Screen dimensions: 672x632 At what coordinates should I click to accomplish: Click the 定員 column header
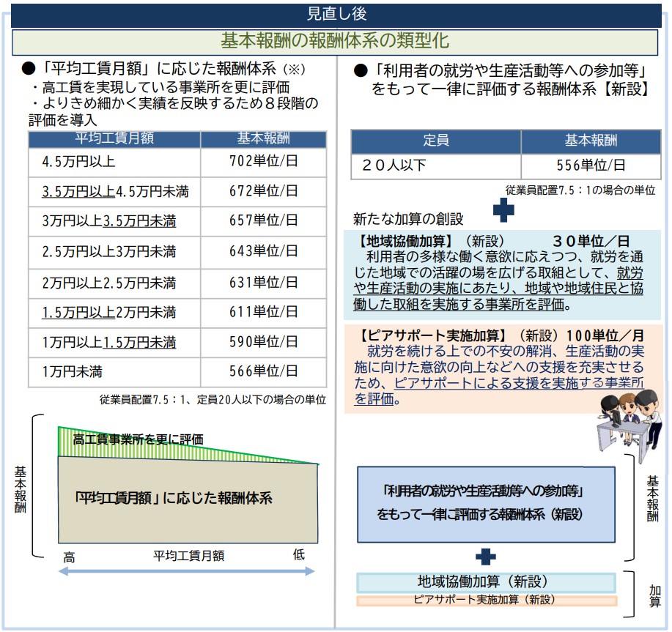[x=436, y=141]
